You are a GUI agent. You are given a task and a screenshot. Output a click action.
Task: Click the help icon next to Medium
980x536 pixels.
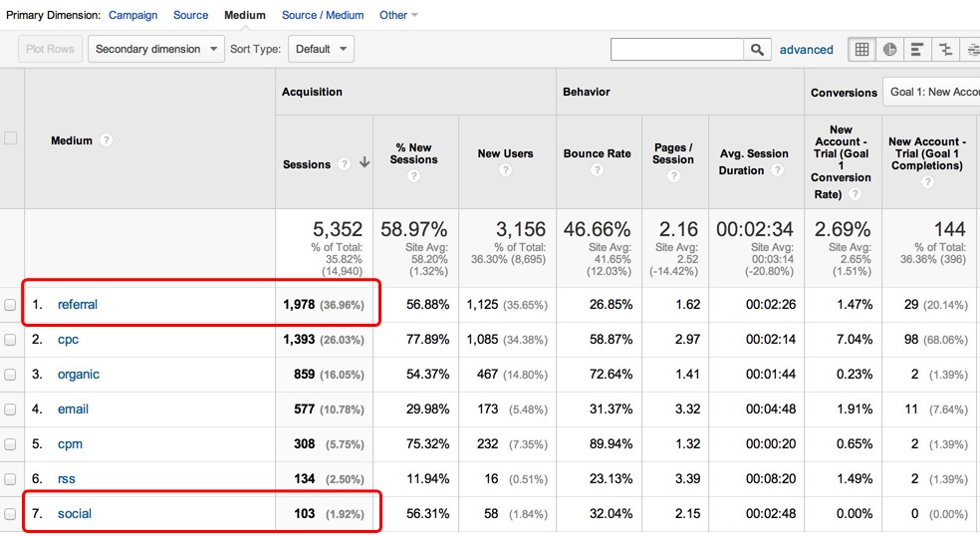(107, 140)
